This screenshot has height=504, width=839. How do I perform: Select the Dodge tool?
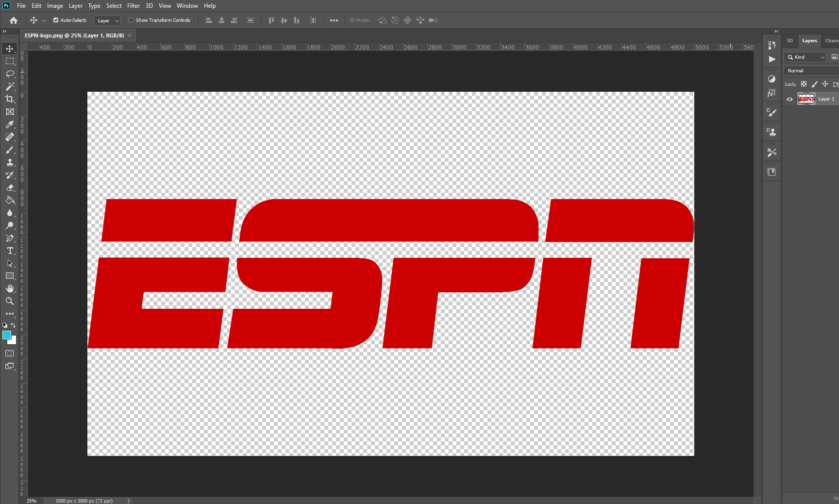tap(10, 225)
